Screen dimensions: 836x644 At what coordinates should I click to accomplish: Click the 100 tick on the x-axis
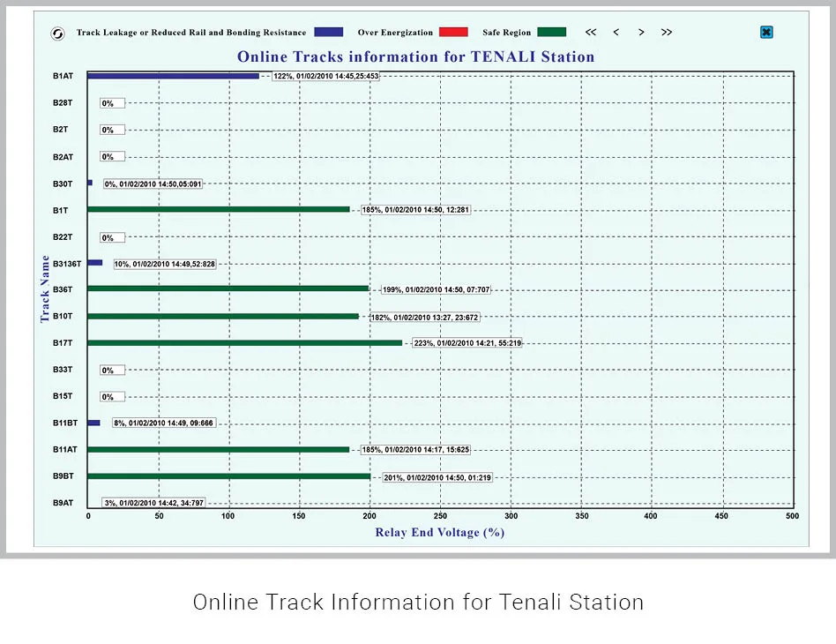[228, 516]
